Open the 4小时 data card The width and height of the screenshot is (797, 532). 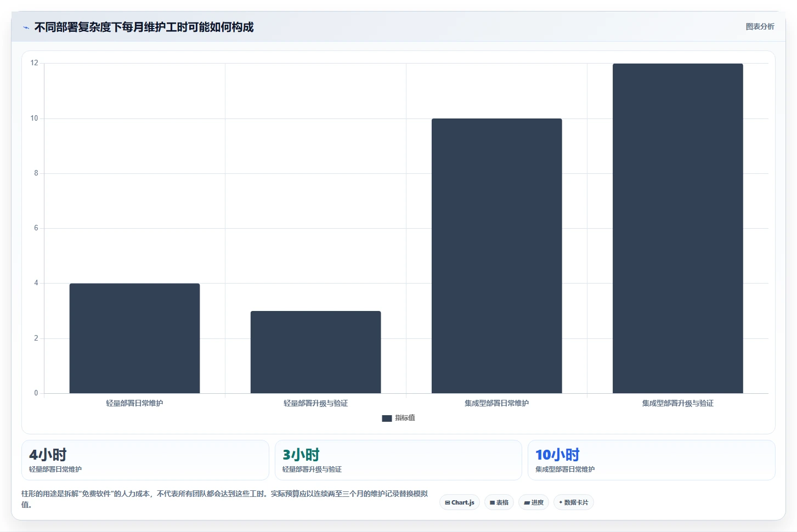pos(145,460)
